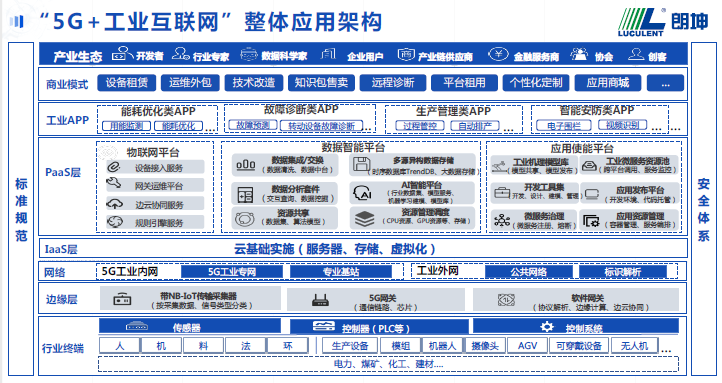Click the 故障预测 APP tag
This screenshot has height=383, width=722.
coord(253,125)
